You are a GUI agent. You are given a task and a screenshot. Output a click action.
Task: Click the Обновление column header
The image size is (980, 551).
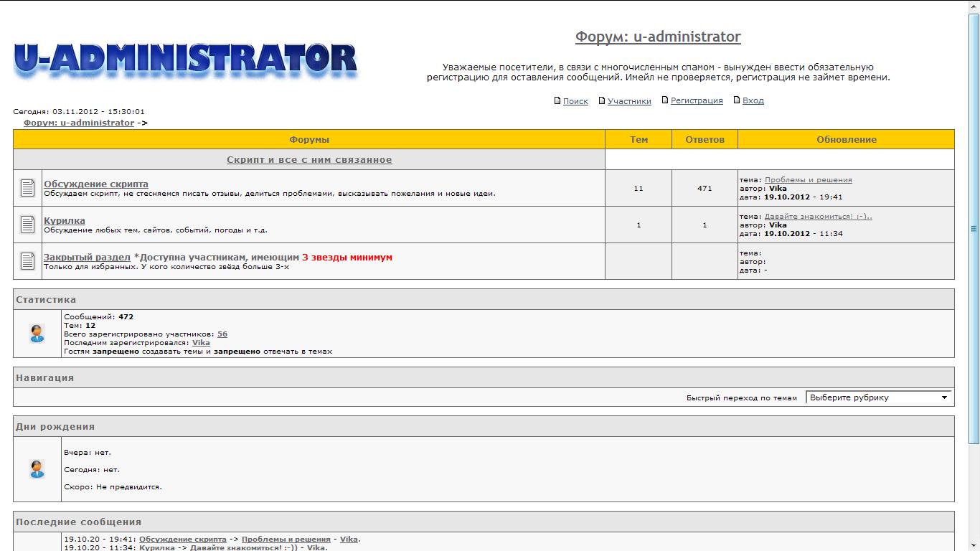point(847,139)
